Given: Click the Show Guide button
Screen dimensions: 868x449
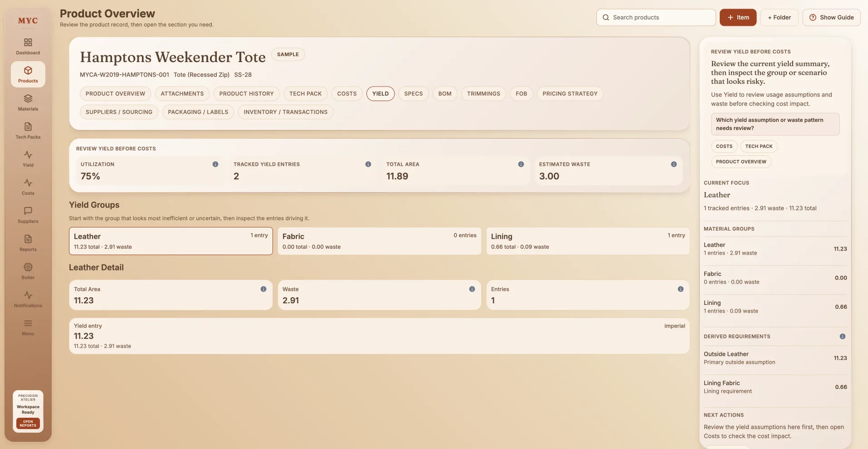Looking at the screenshot, I should pyautogui.click(x=831, y=17).
